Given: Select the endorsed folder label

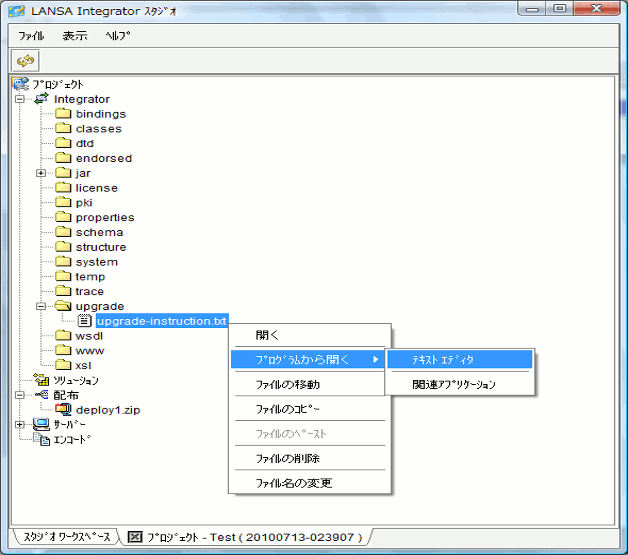Looking at the screenshot, I should [x=104, y=158].
